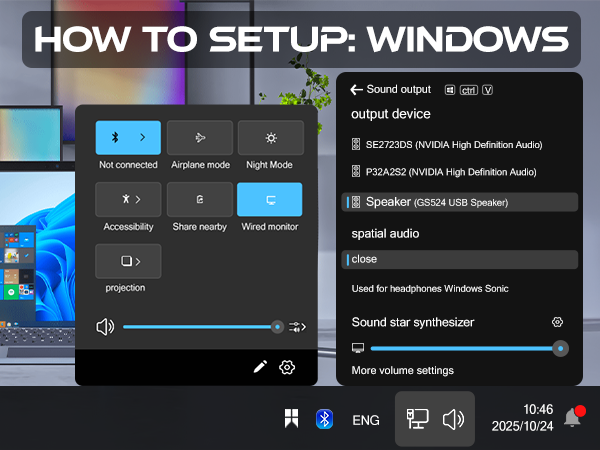Click the 'output device' heading text
600x450 pixels.
391,114
